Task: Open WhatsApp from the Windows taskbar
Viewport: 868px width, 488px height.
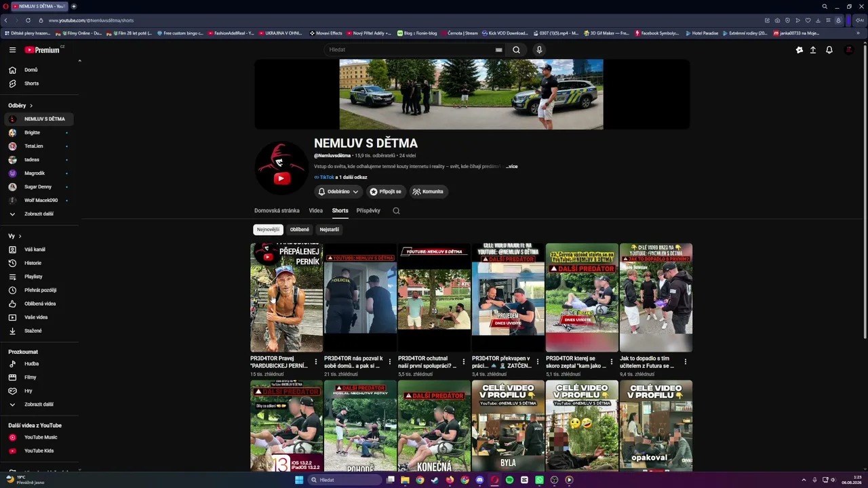Action: click(x=539, y=480)
